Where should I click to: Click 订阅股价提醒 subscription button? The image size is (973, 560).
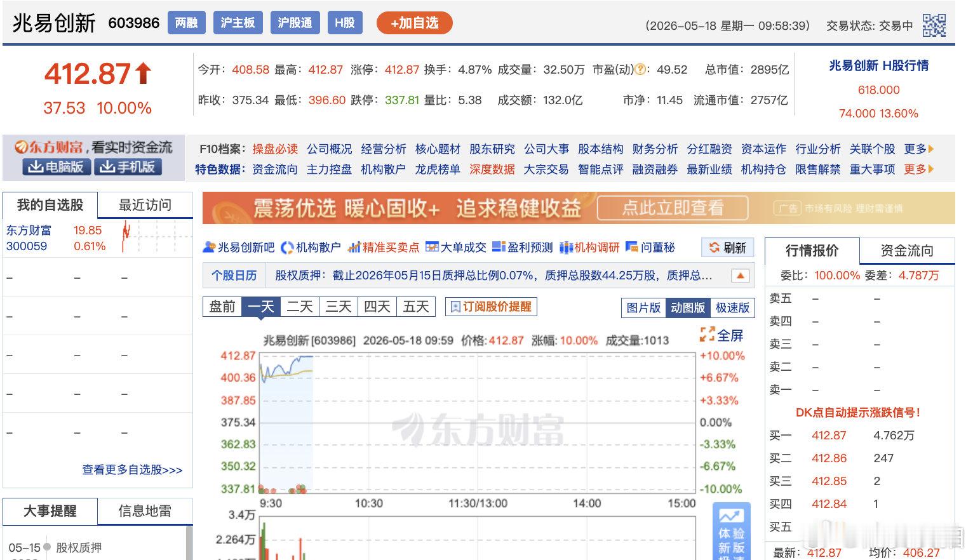coord(491,307)
